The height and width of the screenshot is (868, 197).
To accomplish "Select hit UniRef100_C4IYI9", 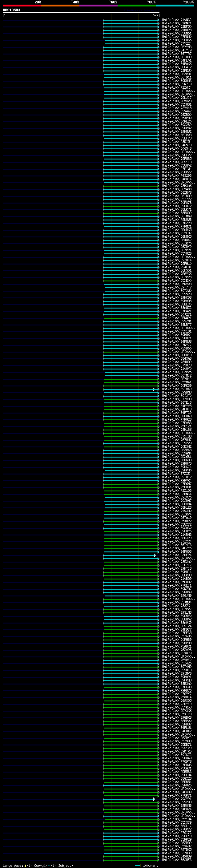I will click(x=176, y=50).
